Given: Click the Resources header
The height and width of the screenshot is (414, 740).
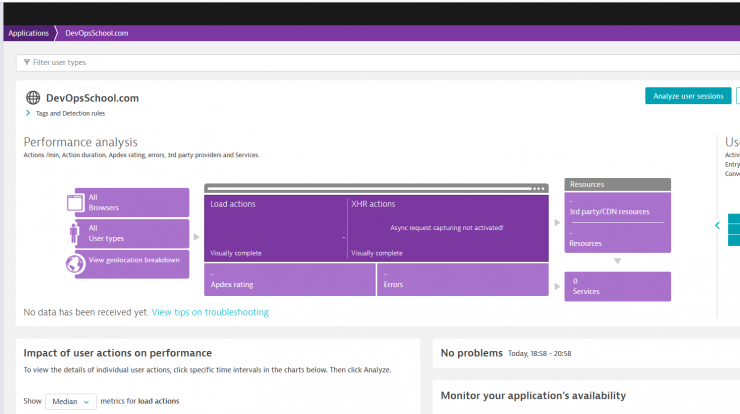Looking at the screenshot, I should point(617,185).
